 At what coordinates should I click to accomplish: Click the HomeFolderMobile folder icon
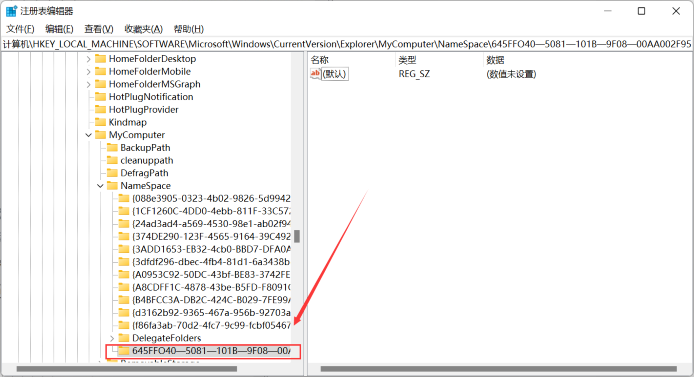[x=101, y=72]
